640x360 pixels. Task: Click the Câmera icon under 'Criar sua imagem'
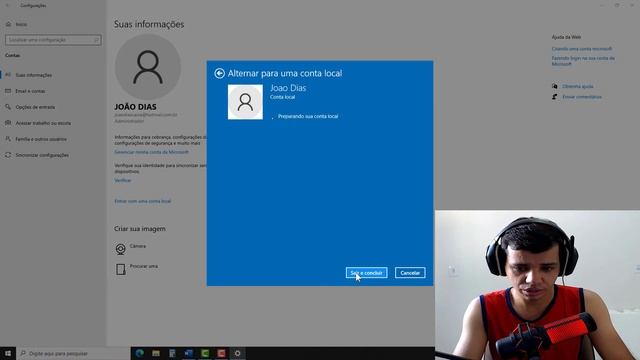[120, 249]
